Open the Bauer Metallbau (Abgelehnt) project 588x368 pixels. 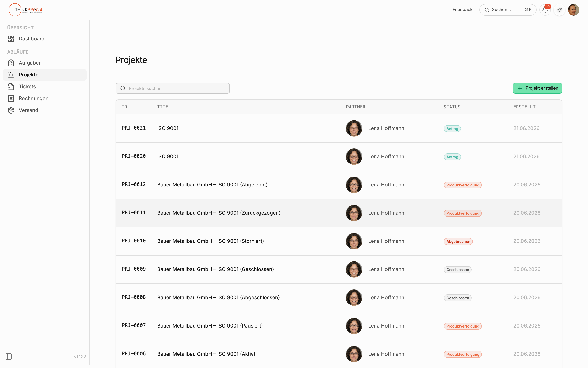pyautogui.click(x=339, y=185)
